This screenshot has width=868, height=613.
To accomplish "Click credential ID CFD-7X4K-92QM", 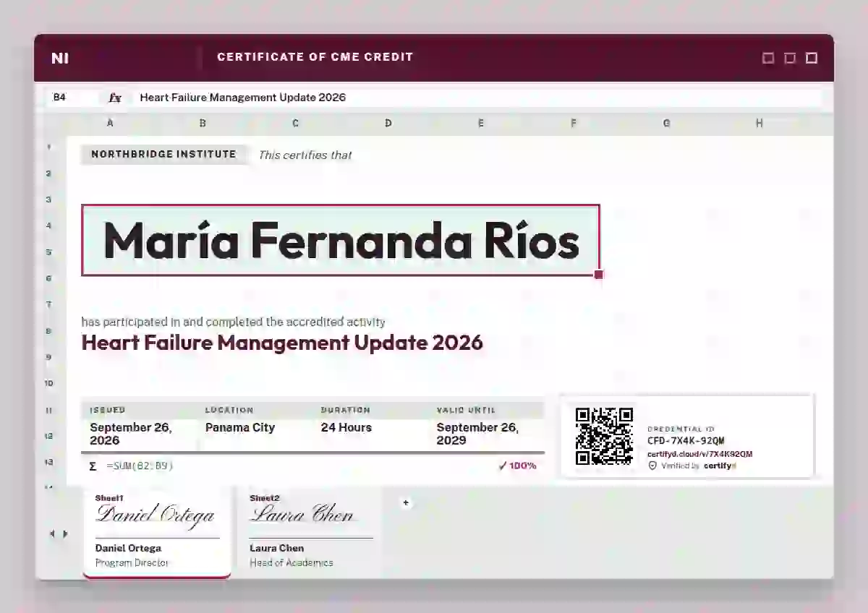I will (x=686, y=441).
